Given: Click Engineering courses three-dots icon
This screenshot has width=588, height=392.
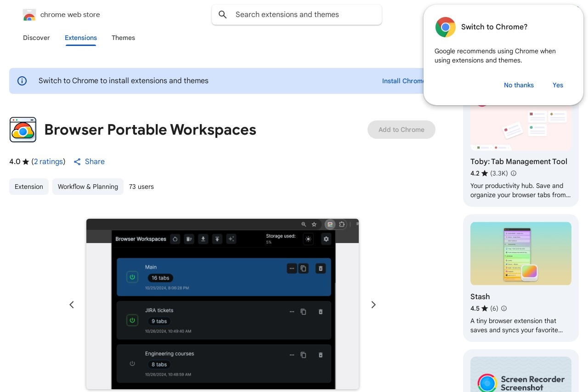Looking at the screenshot, I should click(x=292, y=355).
